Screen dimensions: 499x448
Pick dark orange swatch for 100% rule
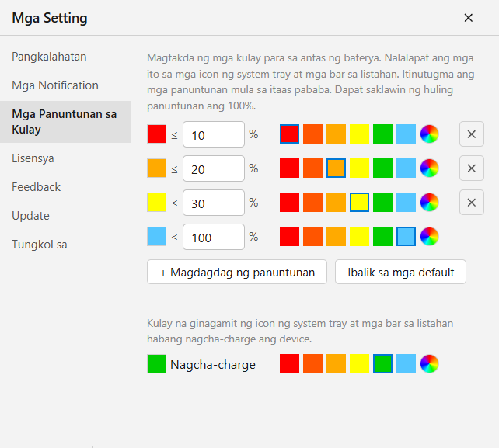pos(312,237)
